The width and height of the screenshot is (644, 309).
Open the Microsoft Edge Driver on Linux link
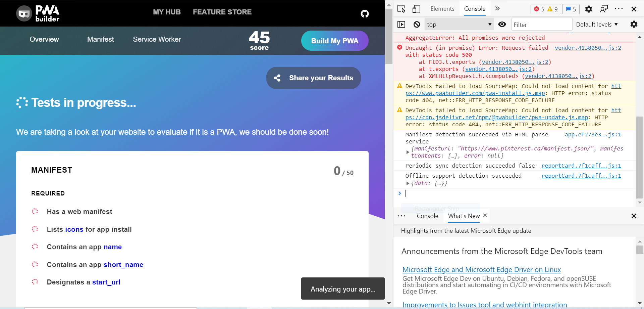coord(481,269)
